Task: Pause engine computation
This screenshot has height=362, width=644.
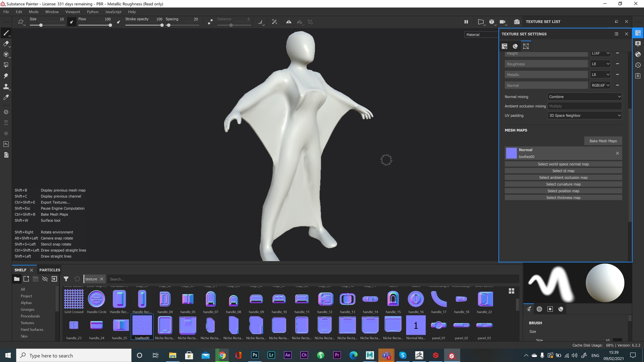Action: pos(466,22)
